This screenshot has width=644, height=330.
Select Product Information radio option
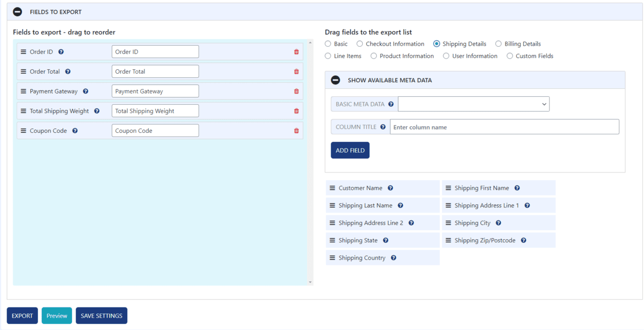click(374, 56)
